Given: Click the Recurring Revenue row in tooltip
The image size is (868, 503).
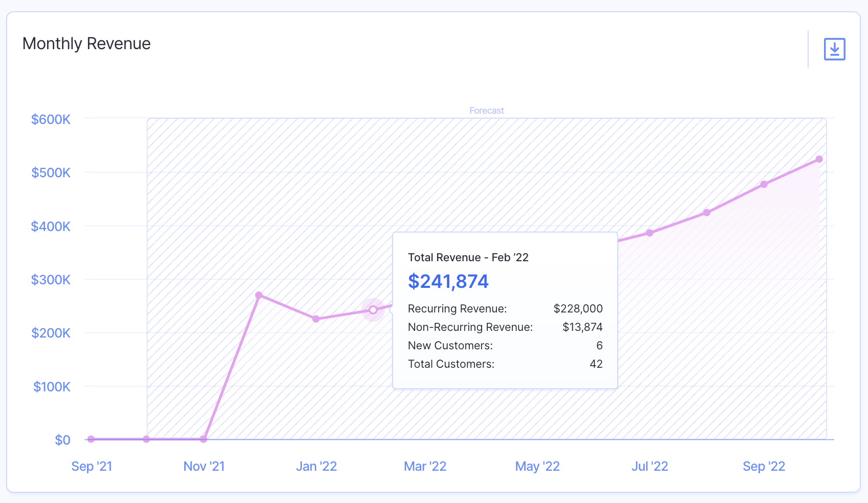Looking at the screenshot, I should click(x=505, y=308).
